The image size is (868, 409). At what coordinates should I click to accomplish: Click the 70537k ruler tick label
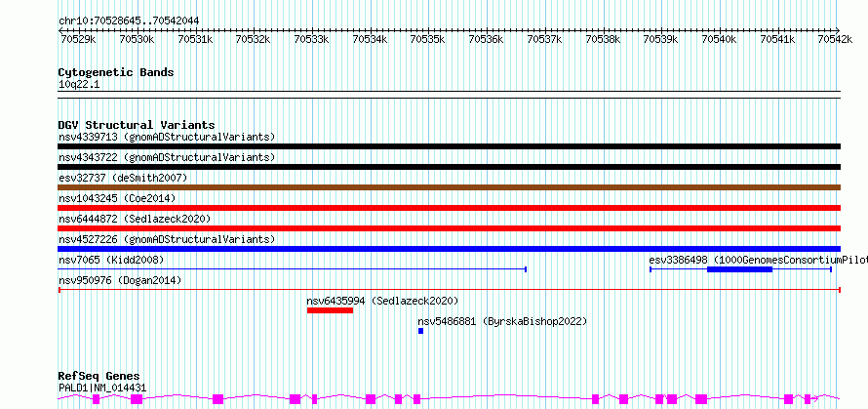click(543, 39)
